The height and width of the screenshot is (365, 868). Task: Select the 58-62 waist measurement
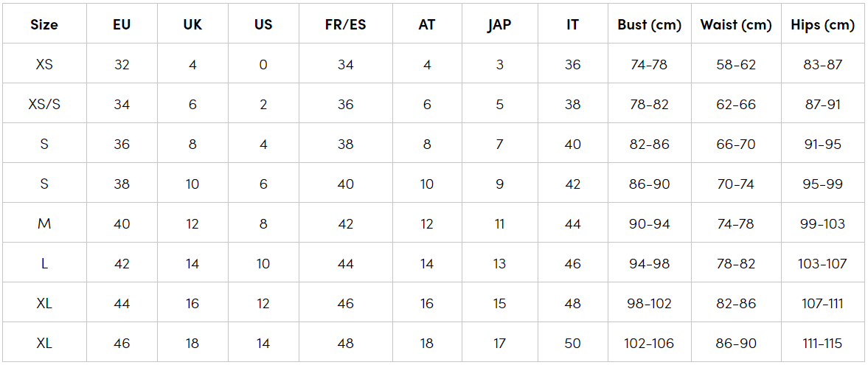click(x=736, y=64)
